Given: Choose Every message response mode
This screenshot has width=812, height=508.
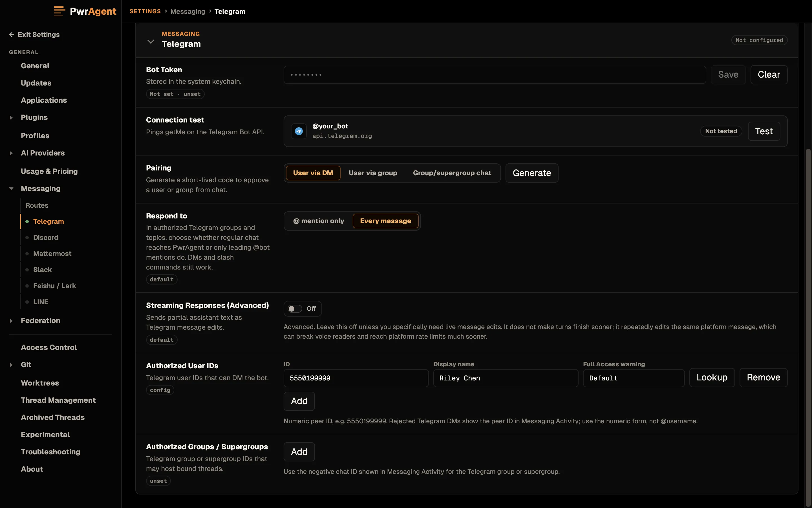Looking at the screenshot, I should [x=385, y=221].
